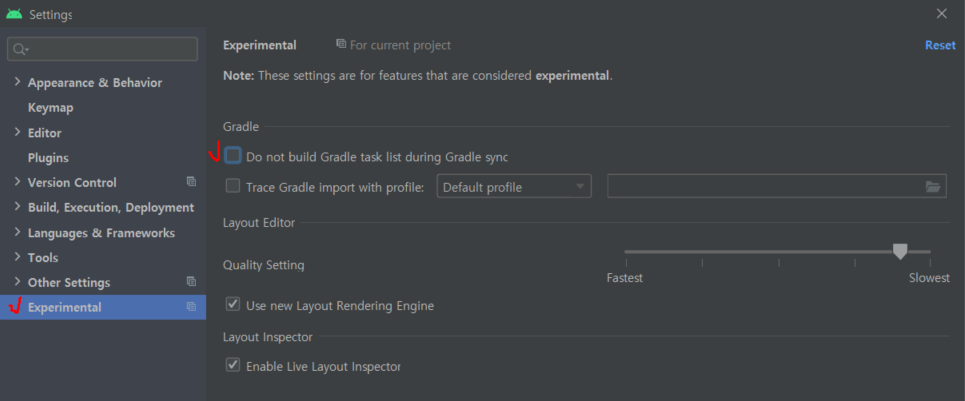Click the search magnifier icon in settings
This screenshot has width=965, height=401.
click(x=21, y=49)
